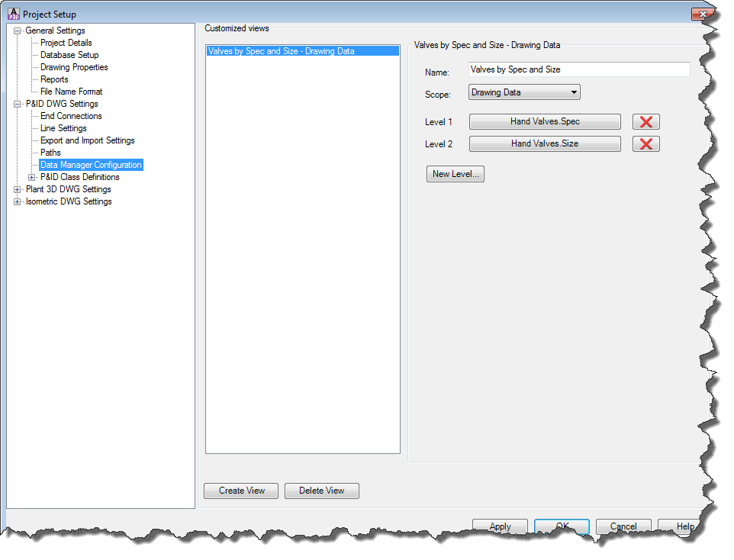Delete Level 2 with red X

[646, 143]
